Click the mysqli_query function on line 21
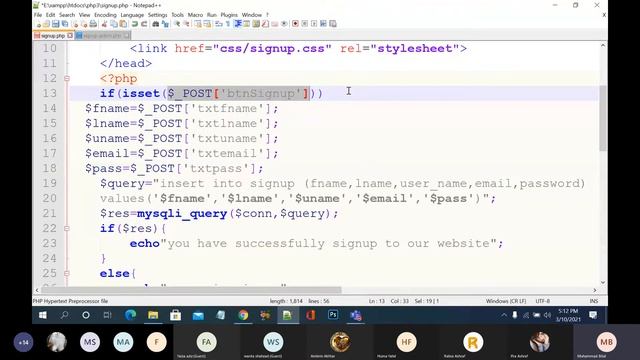Image resolution: width=640 pixels, height=360 pixels. pos(182,213)
